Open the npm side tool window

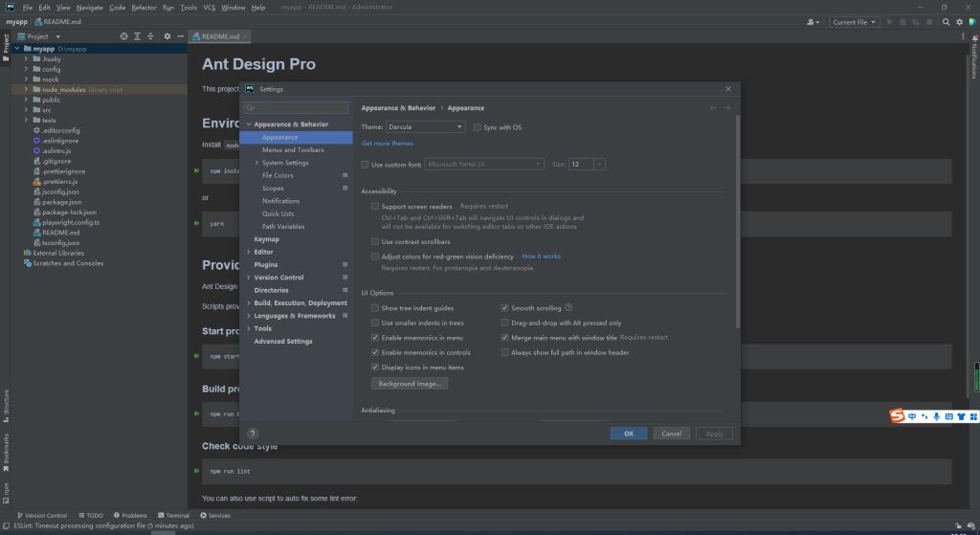coord(6,493)
